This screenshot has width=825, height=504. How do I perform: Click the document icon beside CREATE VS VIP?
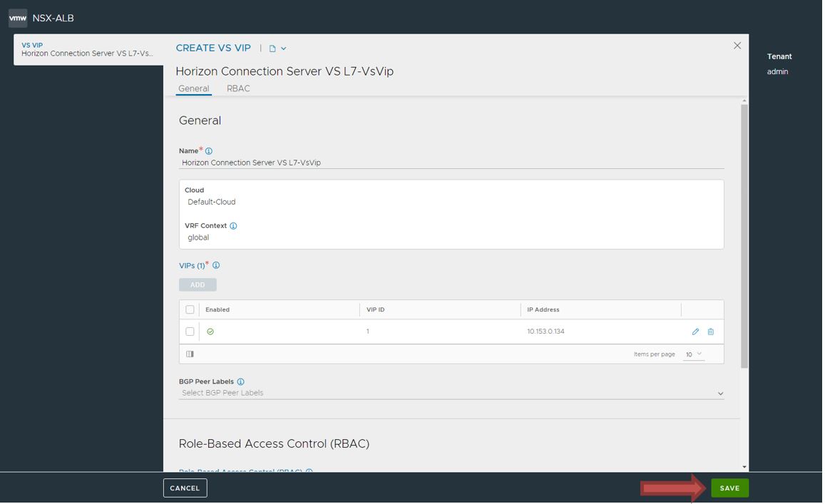(x=272, y=48)
